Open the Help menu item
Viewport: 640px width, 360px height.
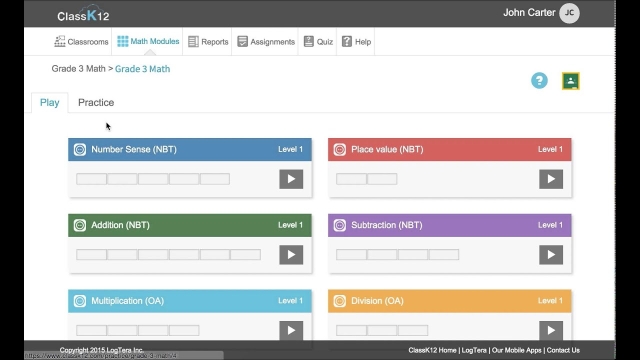click(356, 42)
